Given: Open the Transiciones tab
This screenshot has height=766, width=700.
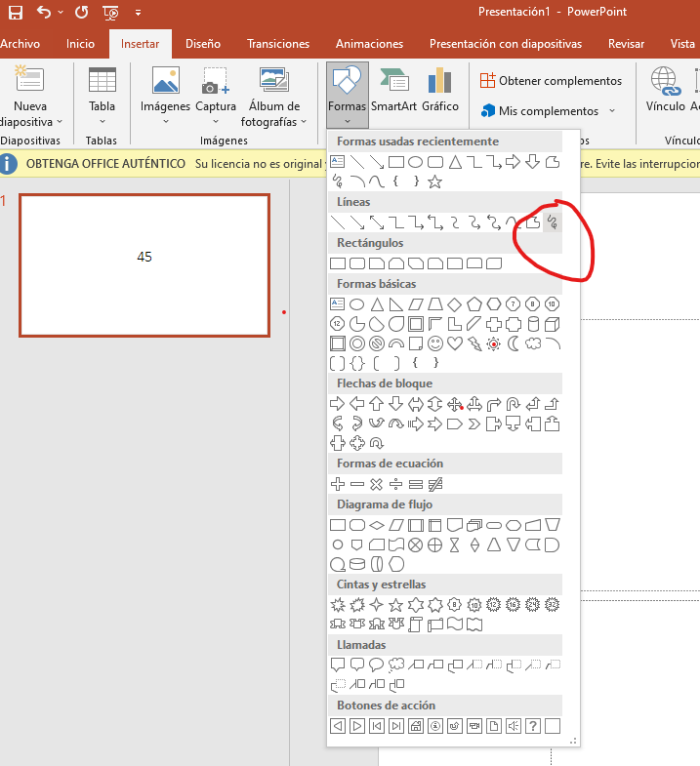Looking at the screenshot, I should [x=278, y=44].
